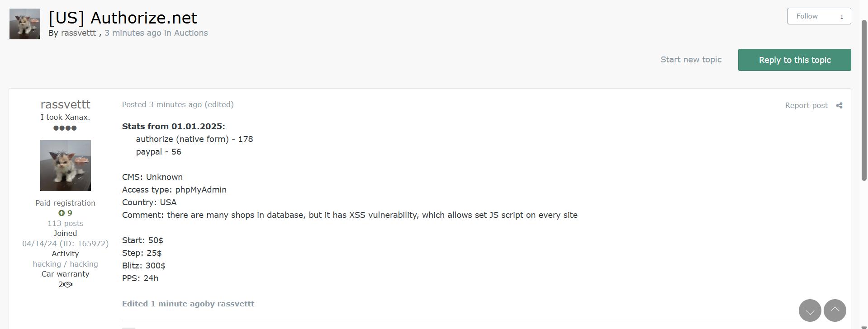Open the small cat avatar in header
Viewport: 868px width, 329px height.
tap(25, 24)
